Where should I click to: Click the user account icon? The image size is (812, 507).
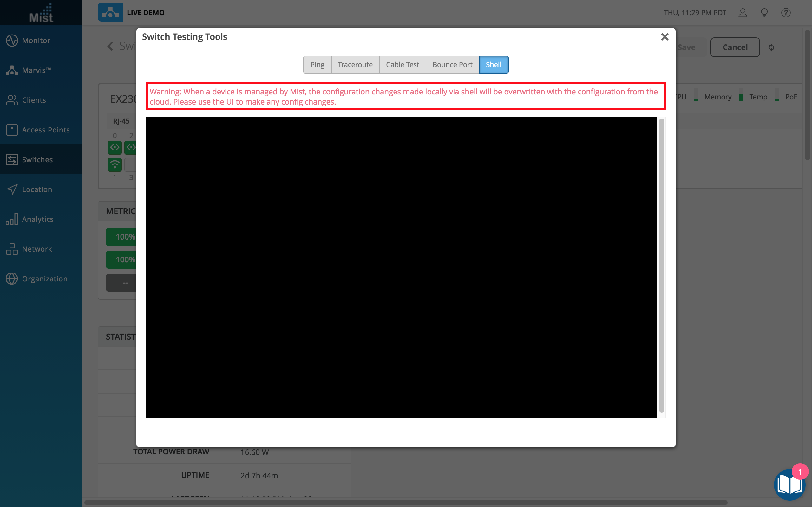[743, 13]
